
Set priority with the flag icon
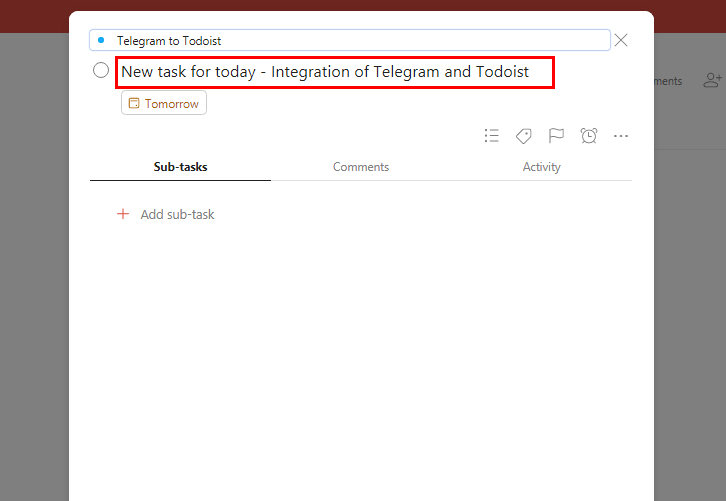556,136
